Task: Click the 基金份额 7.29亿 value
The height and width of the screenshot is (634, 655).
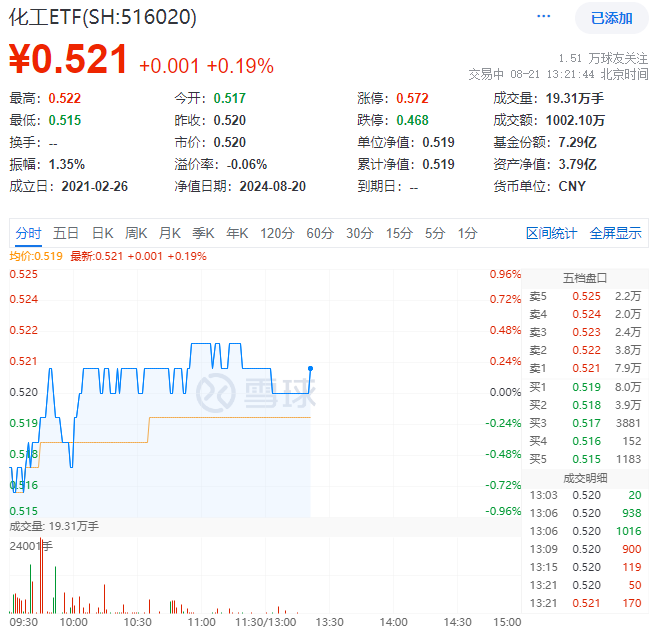Action: pos(577,142)
